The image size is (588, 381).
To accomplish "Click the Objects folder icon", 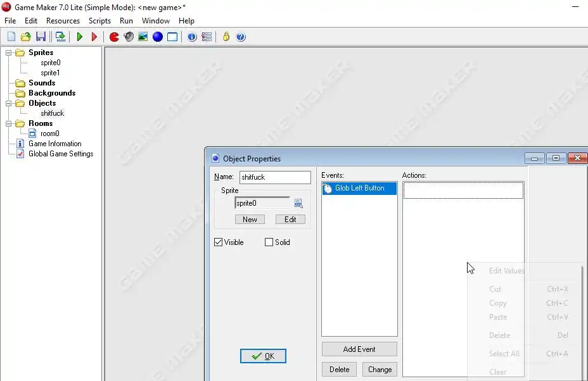I will pyautogui.click(x=20, y=103).
